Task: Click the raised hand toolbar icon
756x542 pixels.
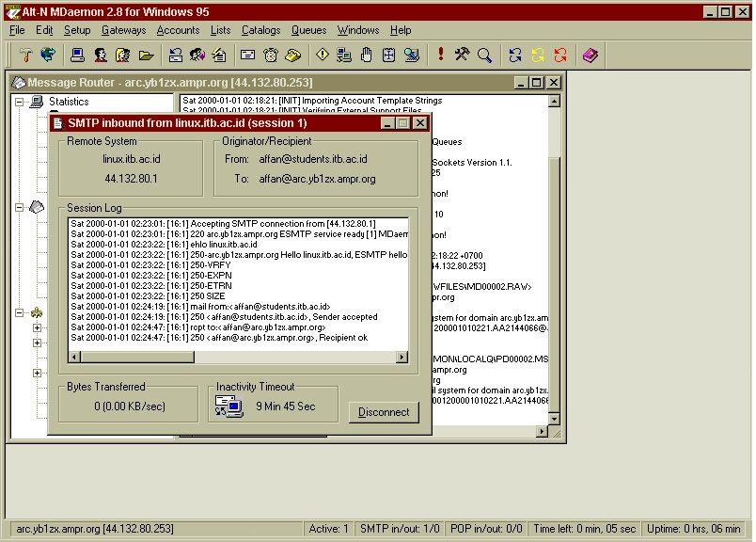Action: [x=367, y=56]
